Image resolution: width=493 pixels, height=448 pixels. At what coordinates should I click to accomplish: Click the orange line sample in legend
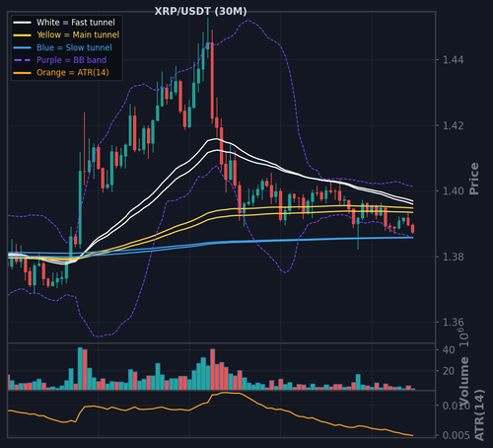(x=22, y=73)
